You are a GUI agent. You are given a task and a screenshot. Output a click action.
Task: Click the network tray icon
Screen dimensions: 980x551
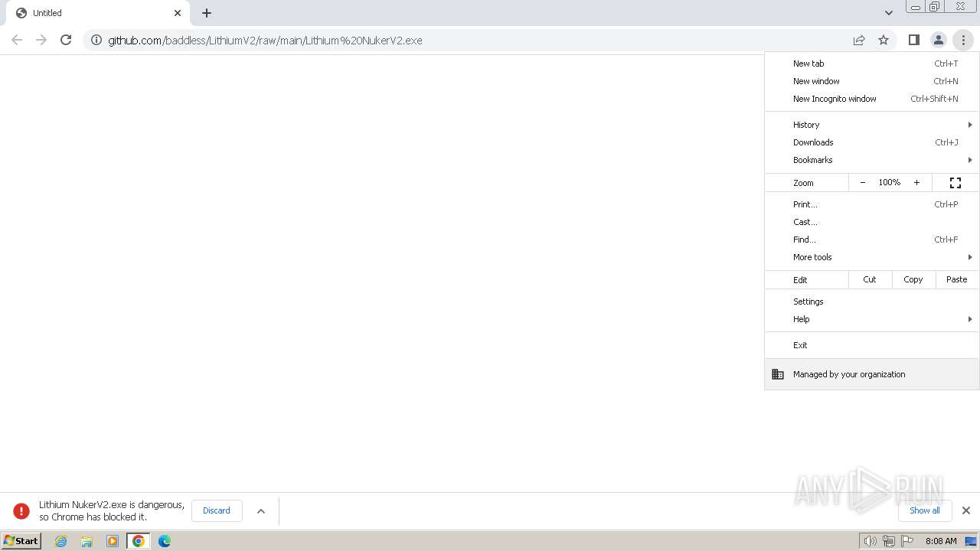click(x=889, y=541)
